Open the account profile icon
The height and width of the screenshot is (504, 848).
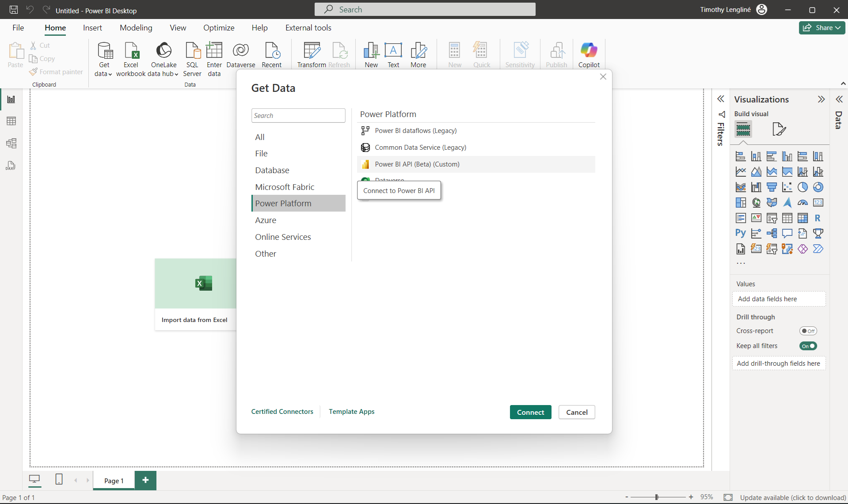(x=761, y=10)
